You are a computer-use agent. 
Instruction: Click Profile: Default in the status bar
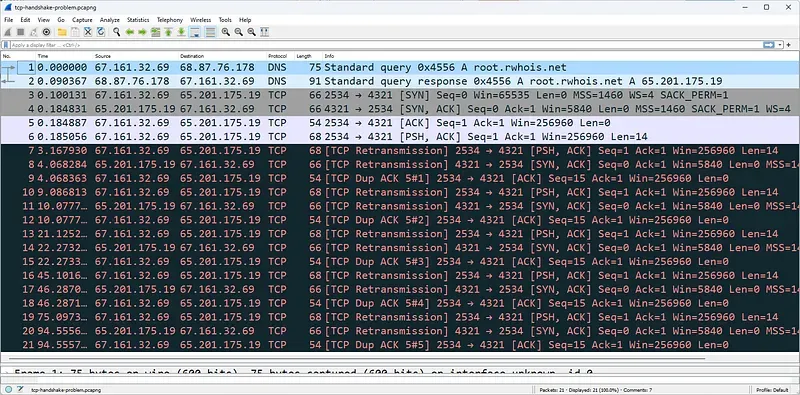[x=772, y=390]
